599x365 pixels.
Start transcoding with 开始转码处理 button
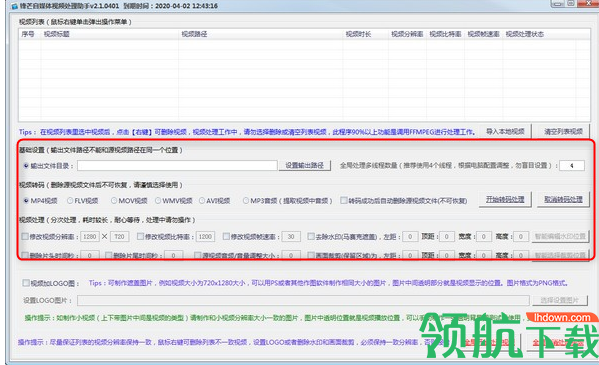click(505, 200)
